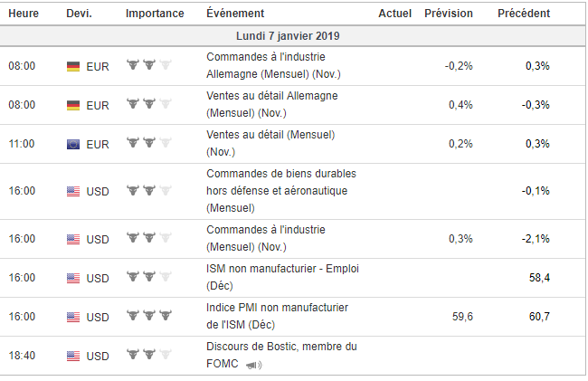Open Discours de Bostic event link
The image size is (588, 381).
(281, 347)
